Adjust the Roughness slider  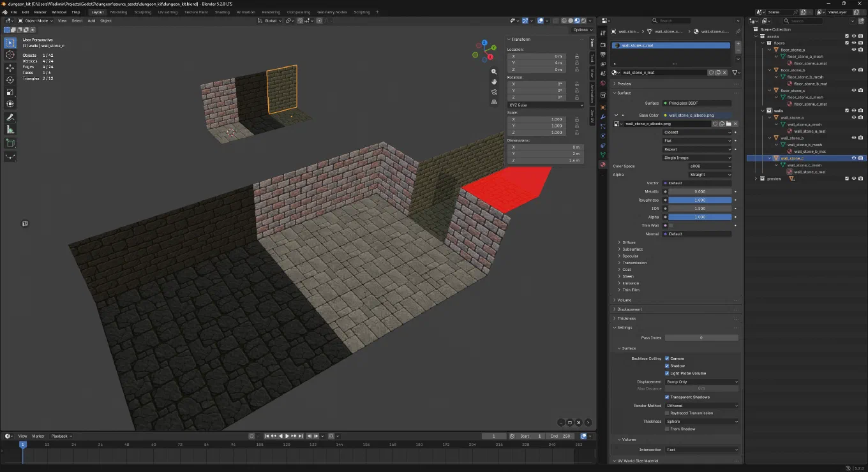(x=700, y=200)
